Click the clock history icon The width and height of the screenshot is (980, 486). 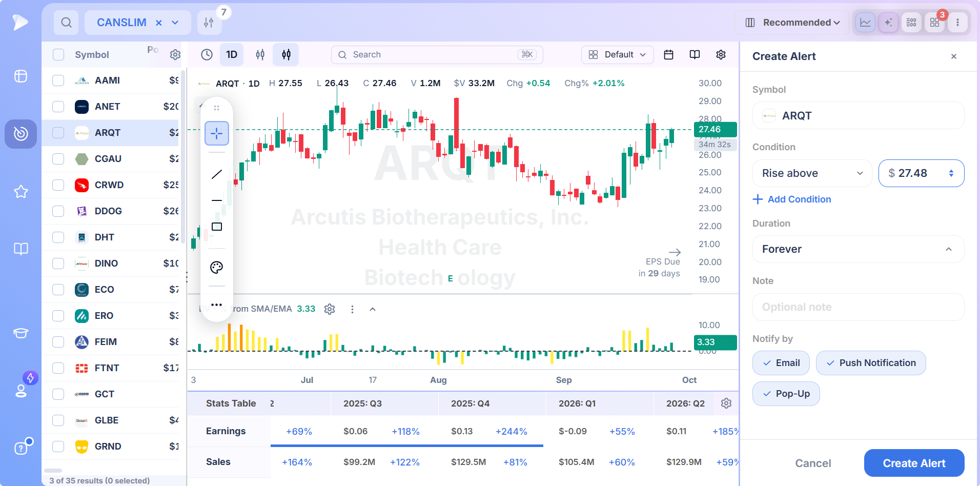207,54
